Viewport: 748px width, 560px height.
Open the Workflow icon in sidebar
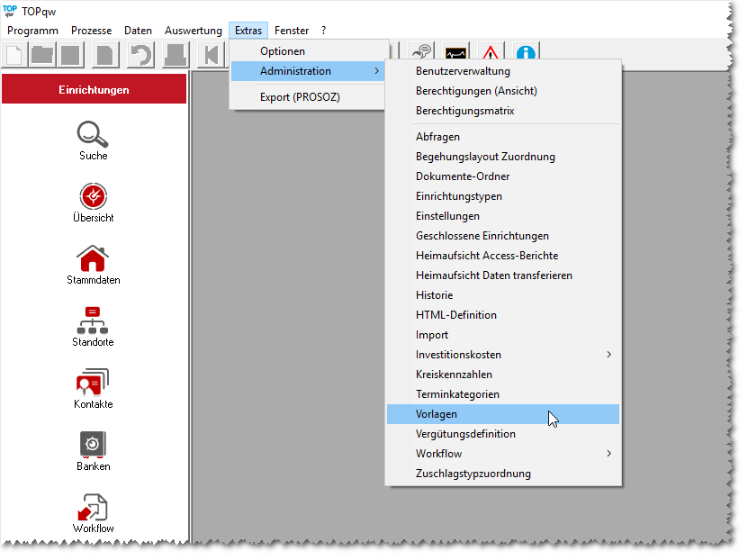(x=93, y=507)
